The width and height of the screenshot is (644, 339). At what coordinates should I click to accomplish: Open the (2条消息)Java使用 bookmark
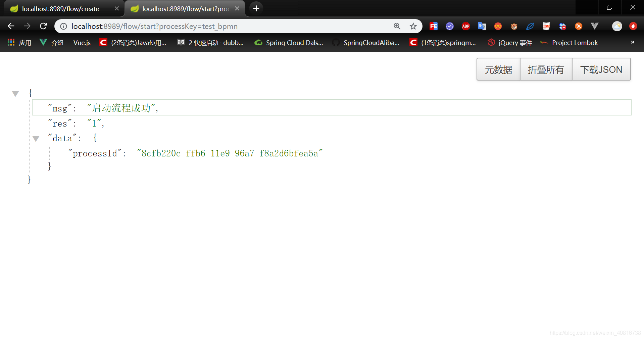[133, 43]
